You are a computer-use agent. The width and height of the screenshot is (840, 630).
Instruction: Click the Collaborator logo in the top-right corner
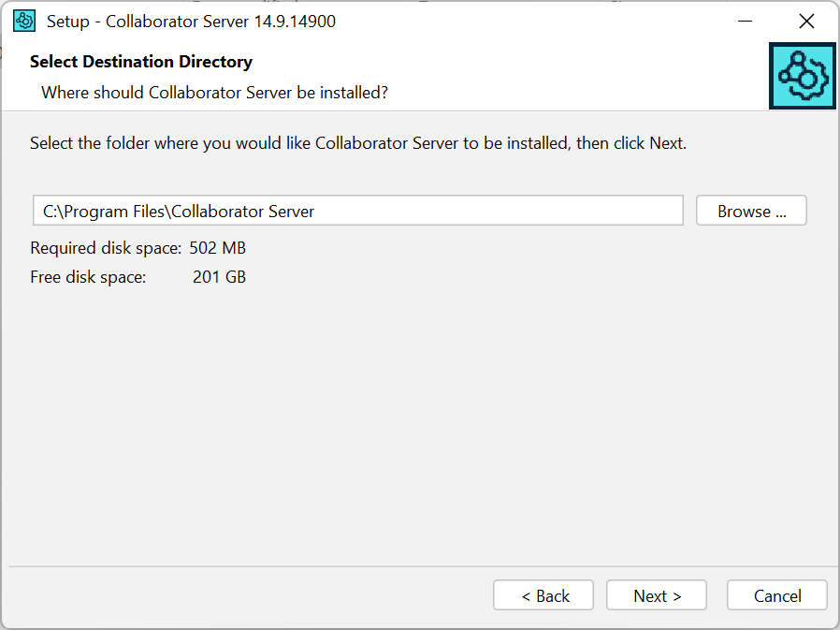tap(802, 76)
